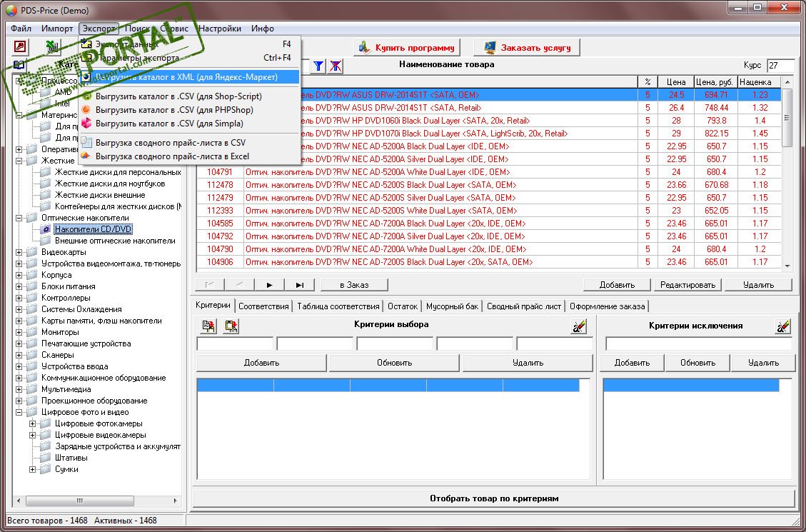Screen dimensions: 806x532
Task: Apply the blue funnel filter icon
Action: pyautogui.click(x=319, y=66)
